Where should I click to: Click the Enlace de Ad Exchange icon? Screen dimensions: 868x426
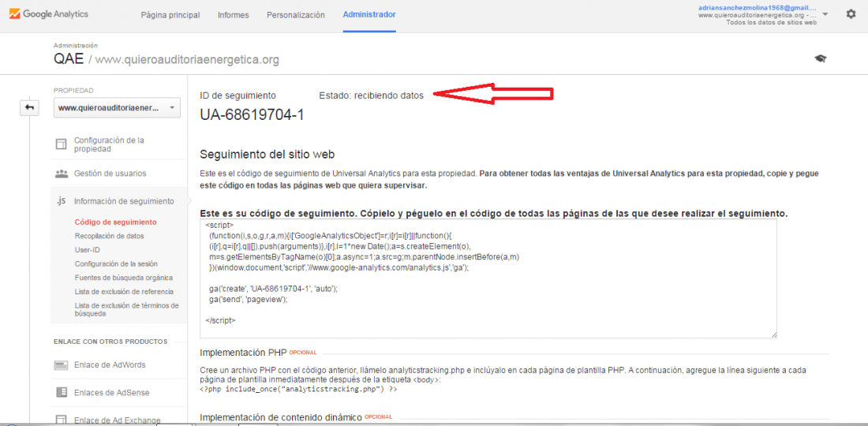tap(61, 420)
